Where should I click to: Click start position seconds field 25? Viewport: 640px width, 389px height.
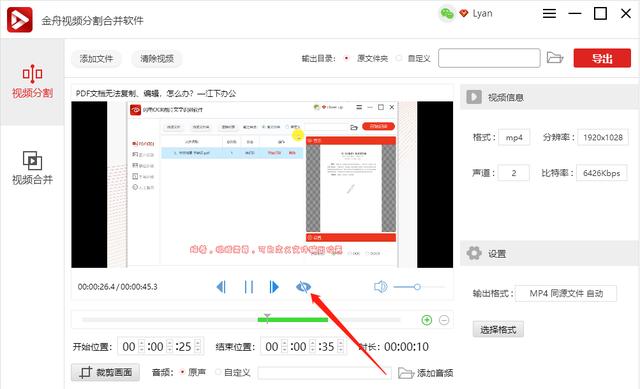(x=184, y=347)
